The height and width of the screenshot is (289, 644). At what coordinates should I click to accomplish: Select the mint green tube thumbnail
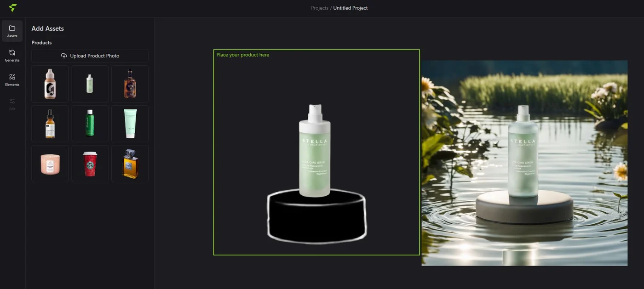pyautogui.click(x=130, y=124)
